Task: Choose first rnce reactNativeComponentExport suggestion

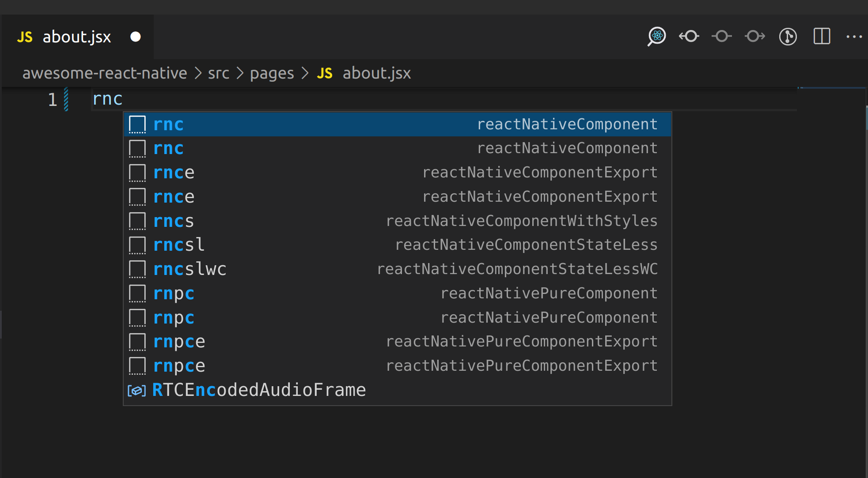Action: point(398,173)
